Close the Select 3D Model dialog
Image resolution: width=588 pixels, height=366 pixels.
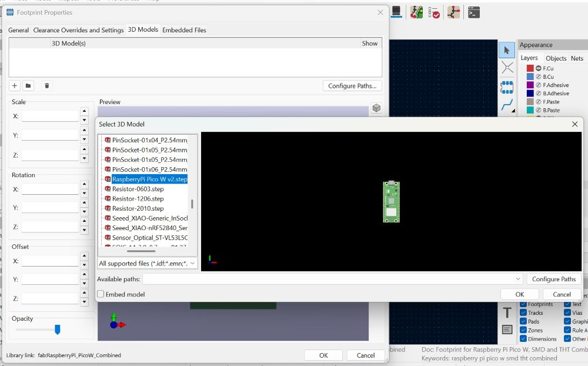(x=574, y=124)
